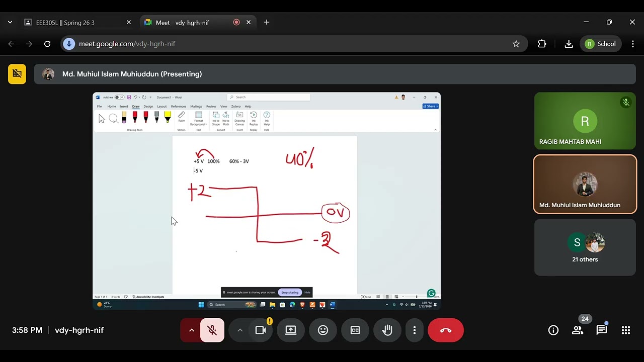644x362 pixels.
Task: Open the Insert tab in shared Word
Action: tap(124, 106)
